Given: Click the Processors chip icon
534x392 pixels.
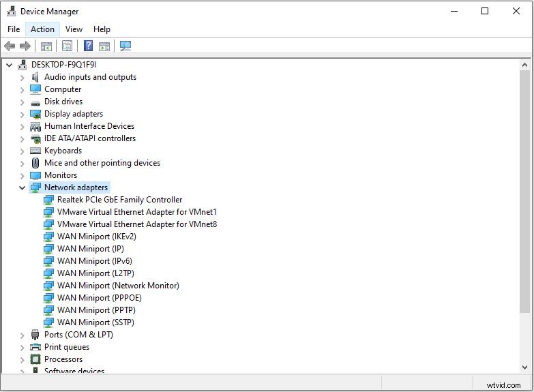Looking at the screenshot, I should click(x=35, y=359).
